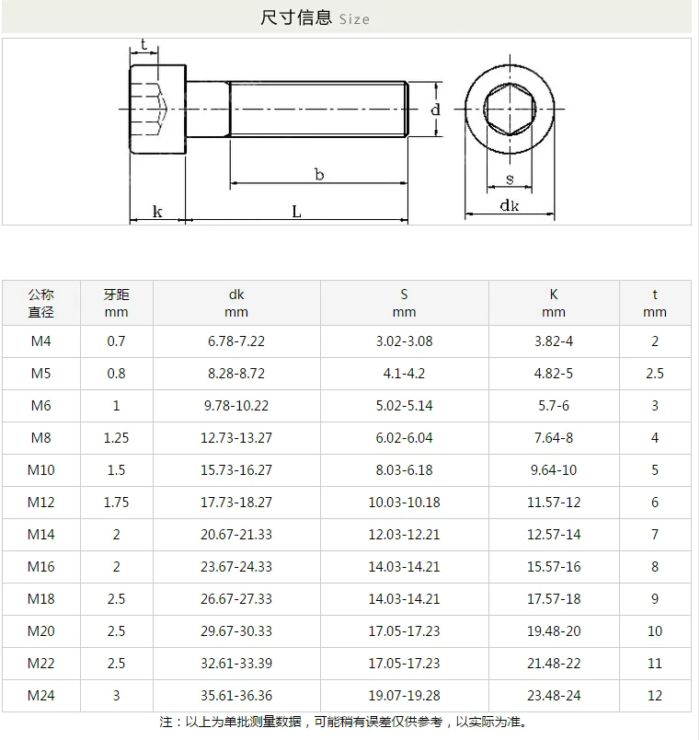This screenshot has height=740, width=700.
Task: Click the footnote starting with 注：以上为单批测量数据
Action: point(344,723)
